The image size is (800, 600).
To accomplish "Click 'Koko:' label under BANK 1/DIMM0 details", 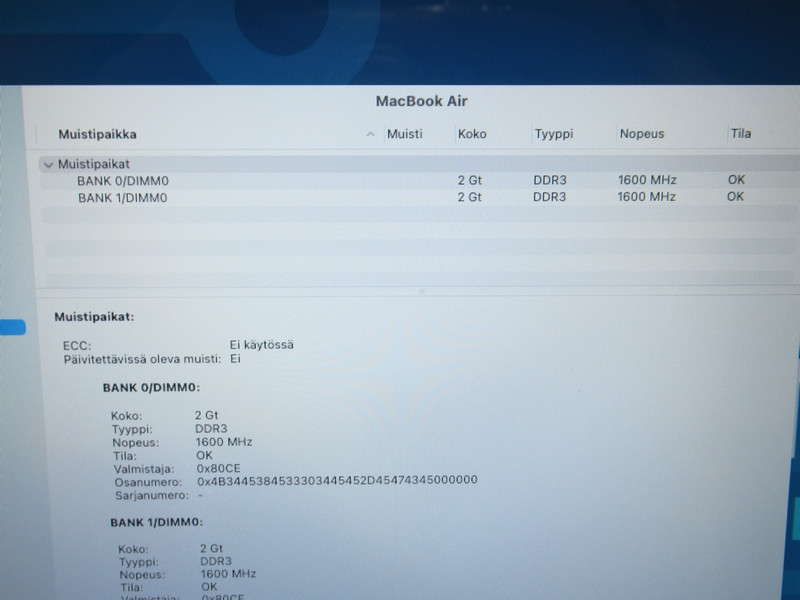I will coord(134,549).
